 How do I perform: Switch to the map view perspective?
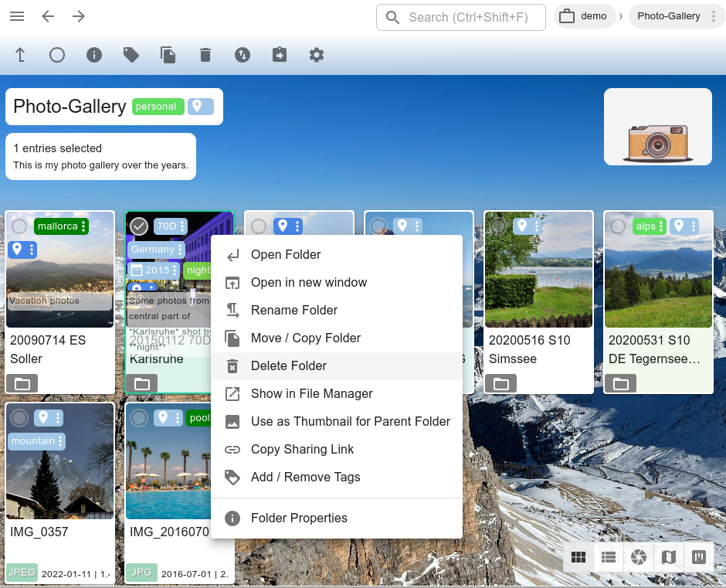point(669,556)
